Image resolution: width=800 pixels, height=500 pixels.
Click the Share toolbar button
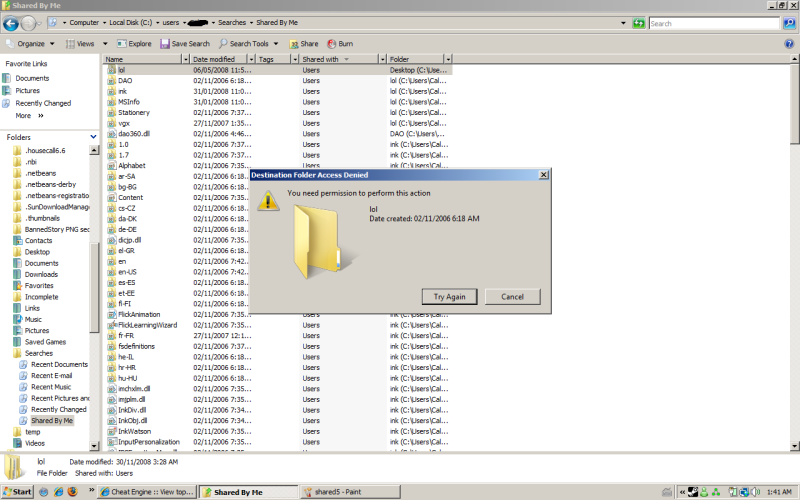click(304, 44)
